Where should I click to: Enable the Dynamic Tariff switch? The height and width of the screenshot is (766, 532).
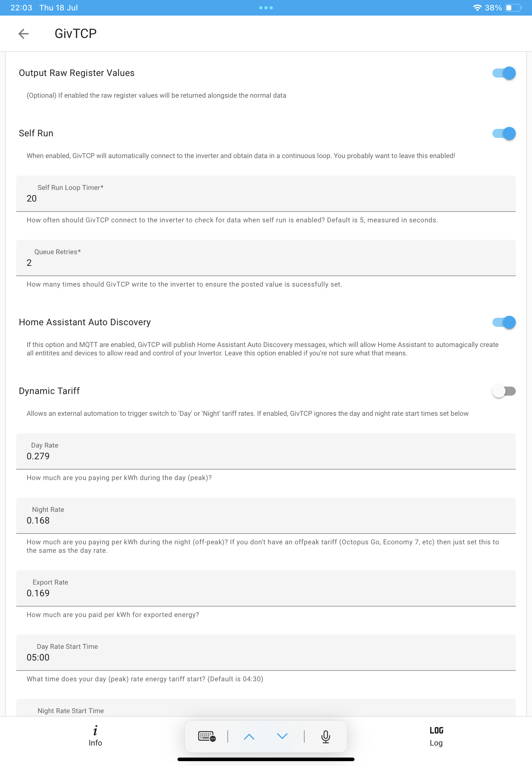pos(504,391)
